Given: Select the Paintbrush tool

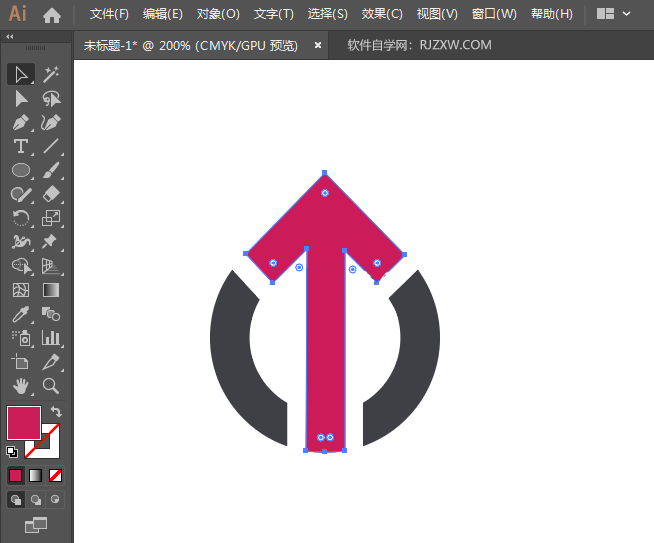Looking at the screenshot, I should (51, 171).
